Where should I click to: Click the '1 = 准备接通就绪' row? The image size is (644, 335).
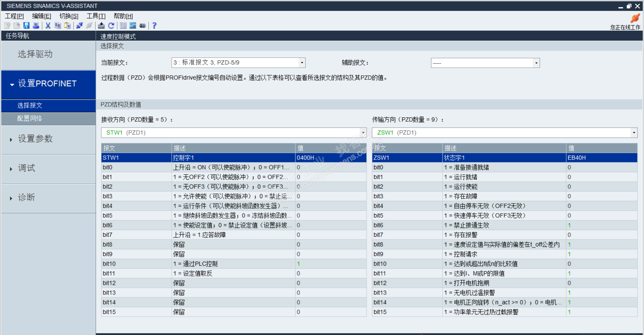pos(505,167)
